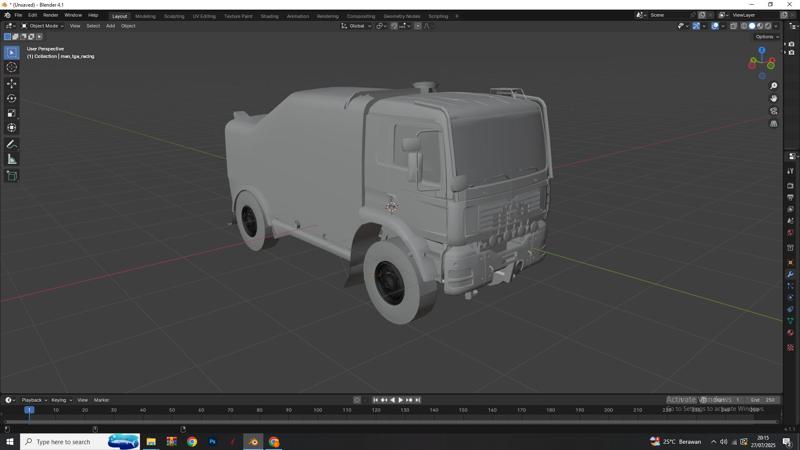Image resolution: width=800 pixels, height=450 pixels.
Task: Open the Render menu
Action: (x=51, y=15)
